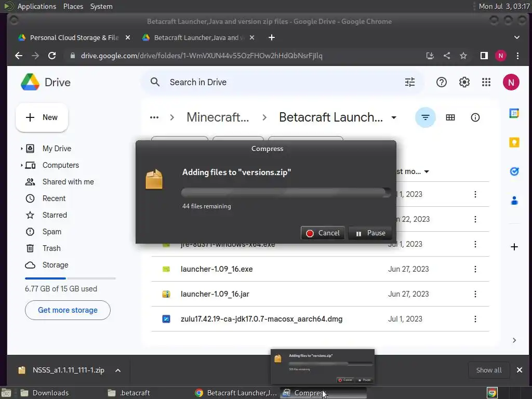Click the forward navigation arrow
Screen dimensions: 532x399
pyautogui.click(x=35, y=56)
